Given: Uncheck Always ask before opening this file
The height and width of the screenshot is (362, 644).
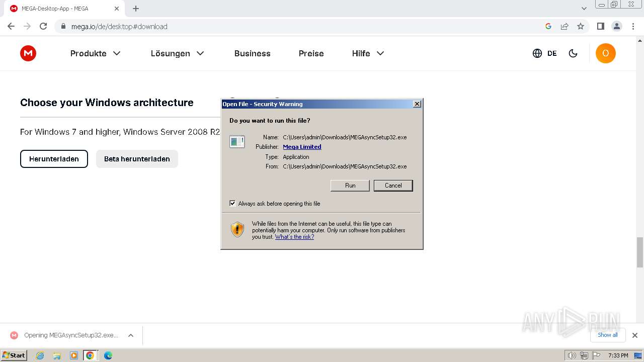Looking at the screenshot, I should point(232,203).
